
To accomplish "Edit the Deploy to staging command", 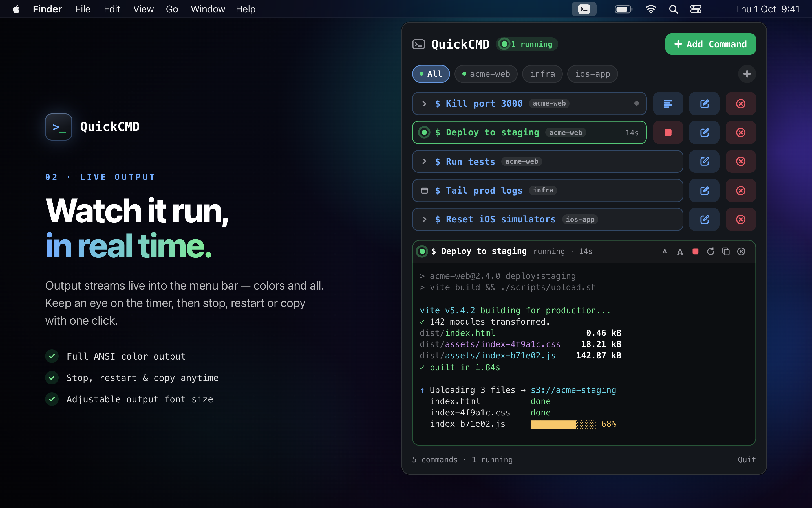I will click(x=704, y=132).
